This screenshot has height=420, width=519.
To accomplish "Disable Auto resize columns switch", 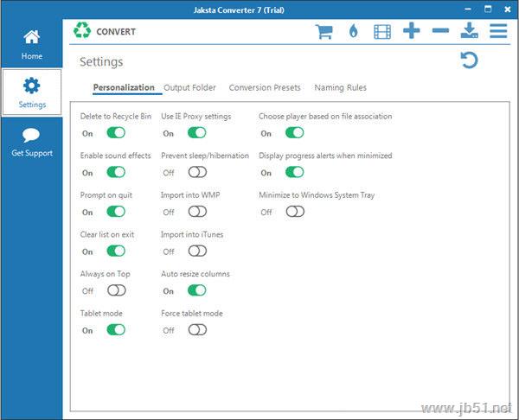I will click(197, 290).
